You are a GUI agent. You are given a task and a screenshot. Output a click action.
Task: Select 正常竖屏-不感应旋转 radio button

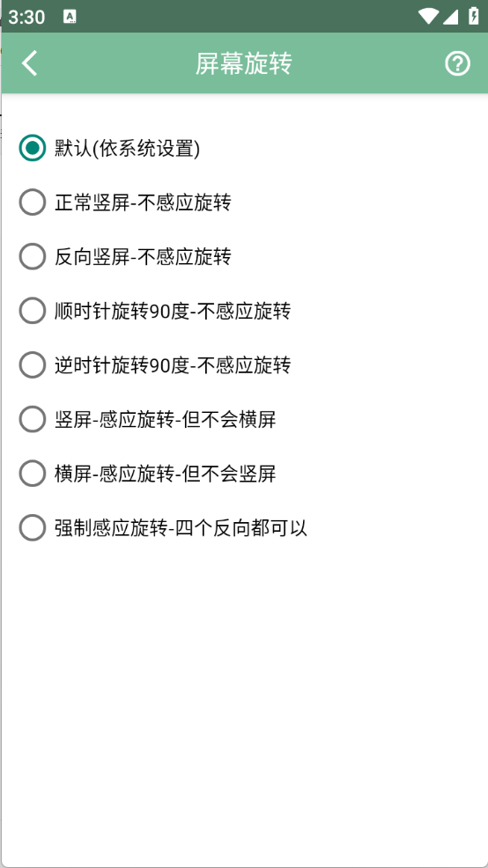[32, 202]
